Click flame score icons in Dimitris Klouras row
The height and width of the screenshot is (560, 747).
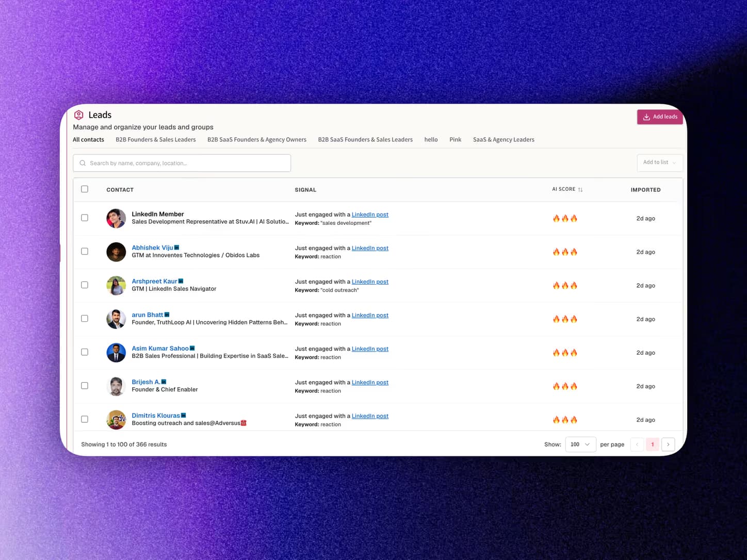tap(565, 419)
